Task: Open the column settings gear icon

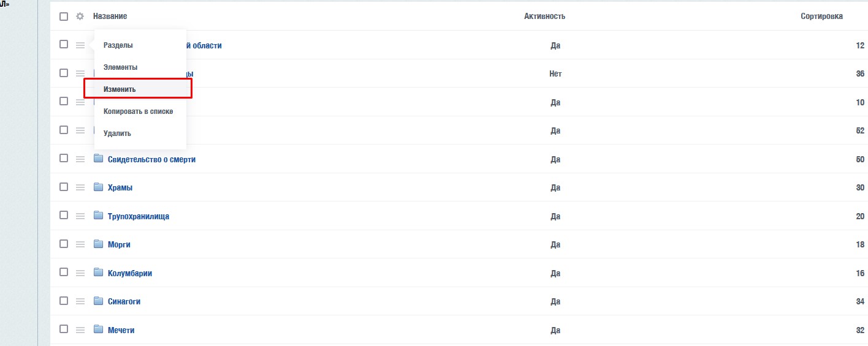Action: pos(80,17)
